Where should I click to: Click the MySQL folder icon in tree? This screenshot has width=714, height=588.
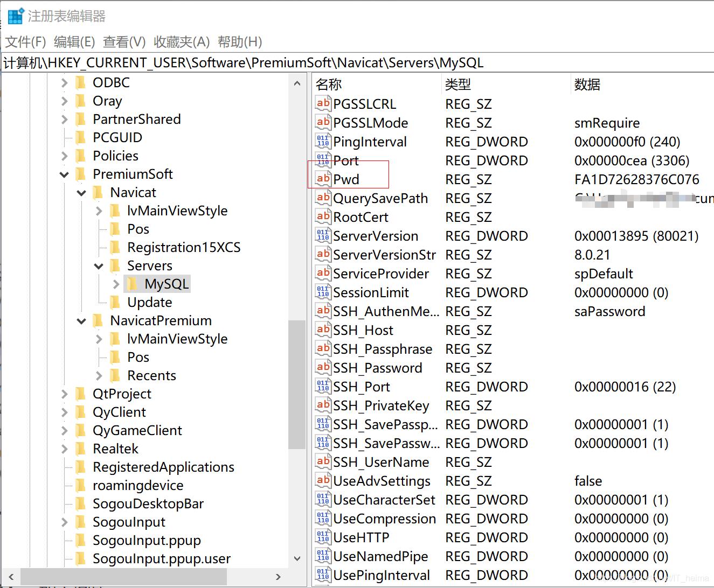133,284
